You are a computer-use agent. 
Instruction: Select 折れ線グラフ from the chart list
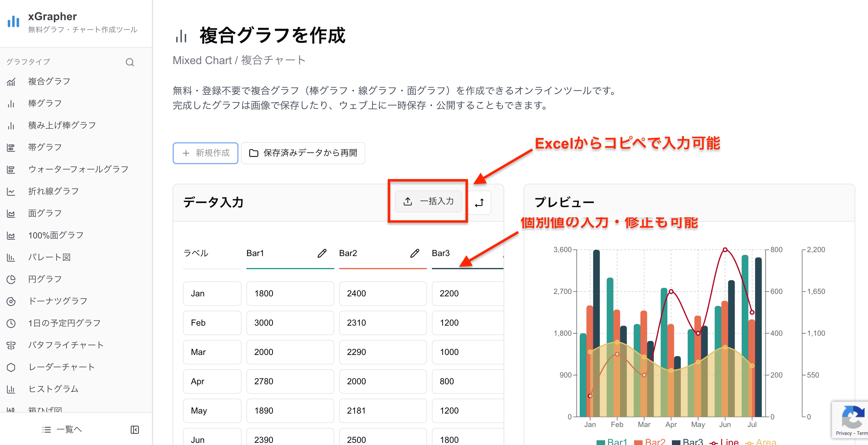pyautogui.click(x=11, y=191)
